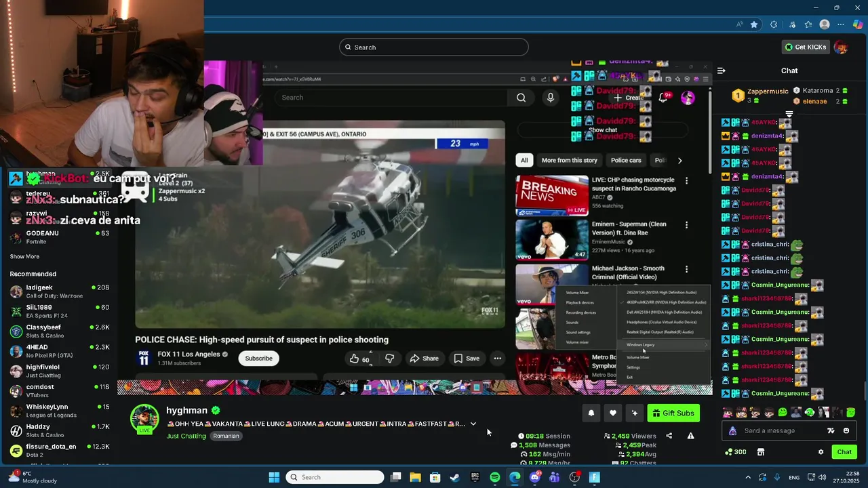The width and height of the screenshot is (868, 488).
Task: Click the Romanian language tag
Action: (226, 436)
